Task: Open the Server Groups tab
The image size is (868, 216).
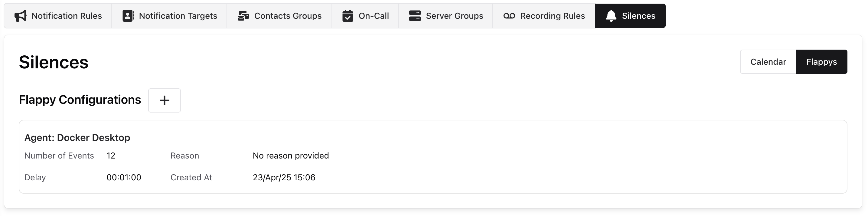Action: coord(454,16)
